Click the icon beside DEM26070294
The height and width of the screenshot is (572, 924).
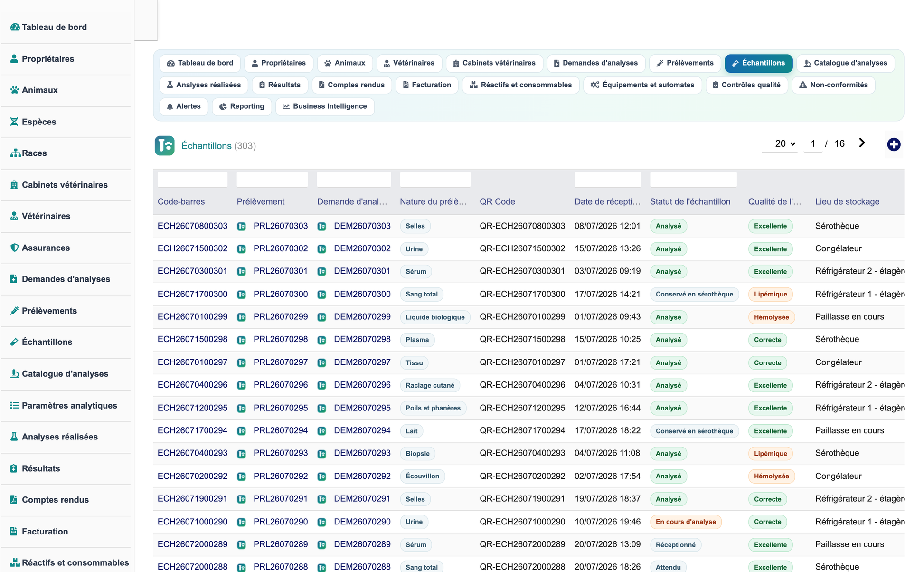coord(322,431)
